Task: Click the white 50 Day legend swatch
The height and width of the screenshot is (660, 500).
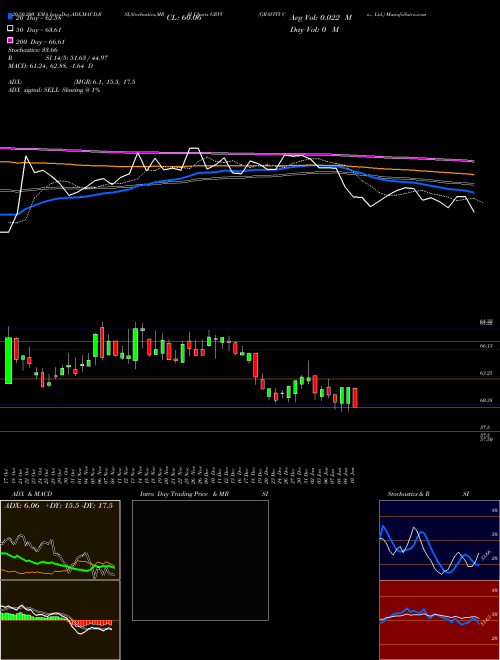Action: pyautogui.click(x=10, y=29)
